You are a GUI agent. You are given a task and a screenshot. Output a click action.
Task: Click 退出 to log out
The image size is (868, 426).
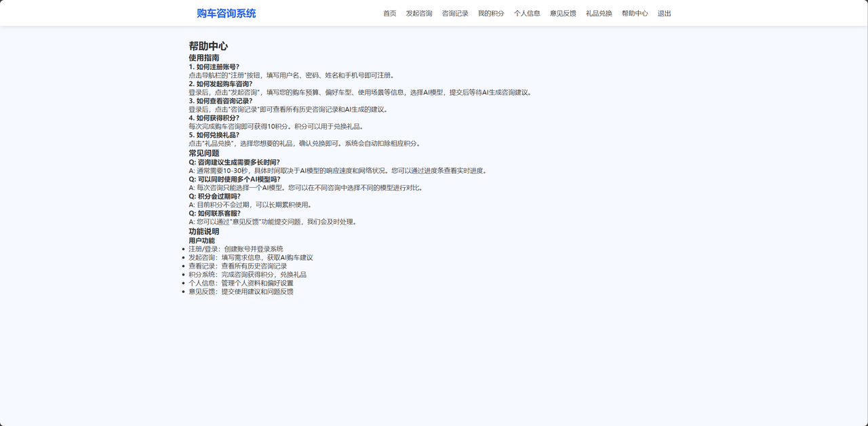click(664, 14)
